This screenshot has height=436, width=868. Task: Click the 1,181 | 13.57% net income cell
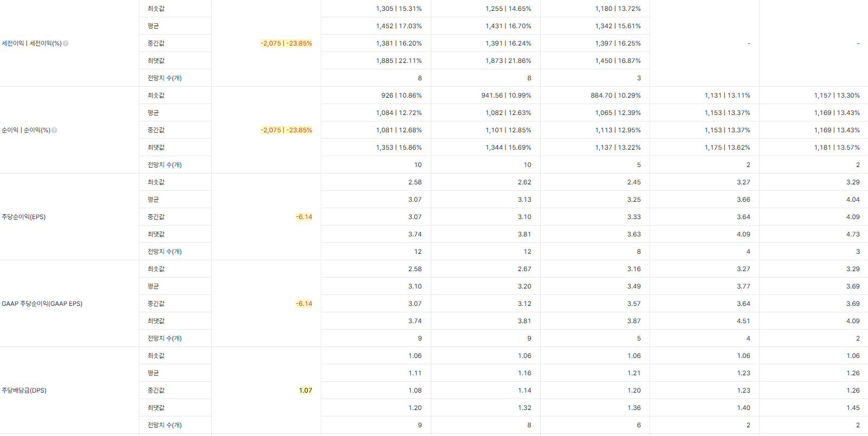point(837,148)
